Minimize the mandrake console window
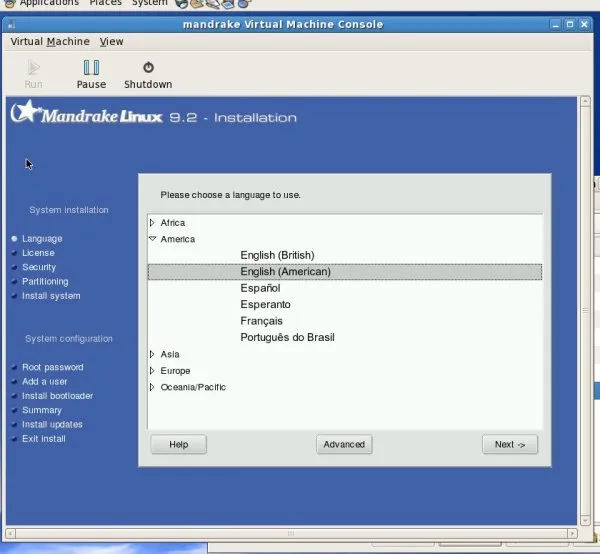The width and height of the screenshot is (600, 554). (556, 25)
